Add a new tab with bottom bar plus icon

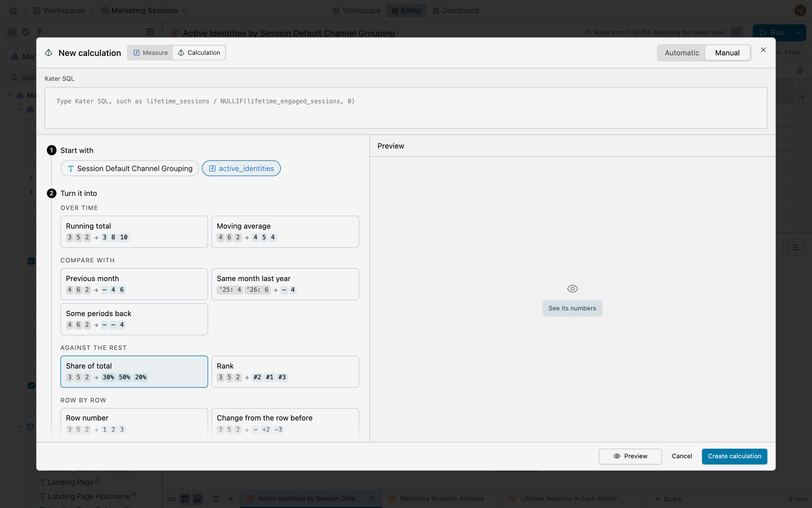[x=231, y=499]
